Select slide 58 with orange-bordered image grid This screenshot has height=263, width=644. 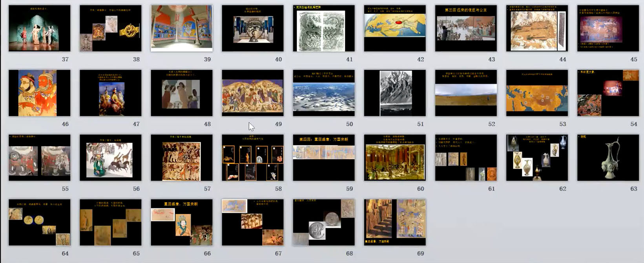tap(253, 158)
